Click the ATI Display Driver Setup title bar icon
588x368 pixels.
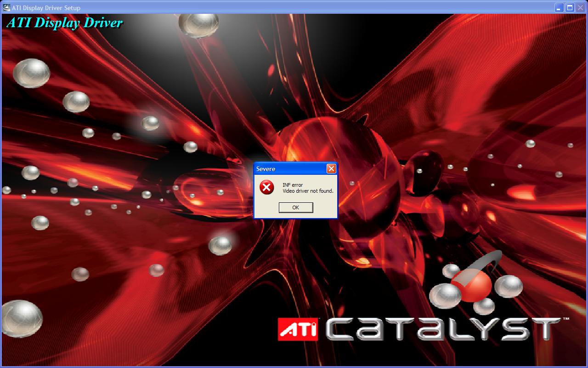[6, 8]
